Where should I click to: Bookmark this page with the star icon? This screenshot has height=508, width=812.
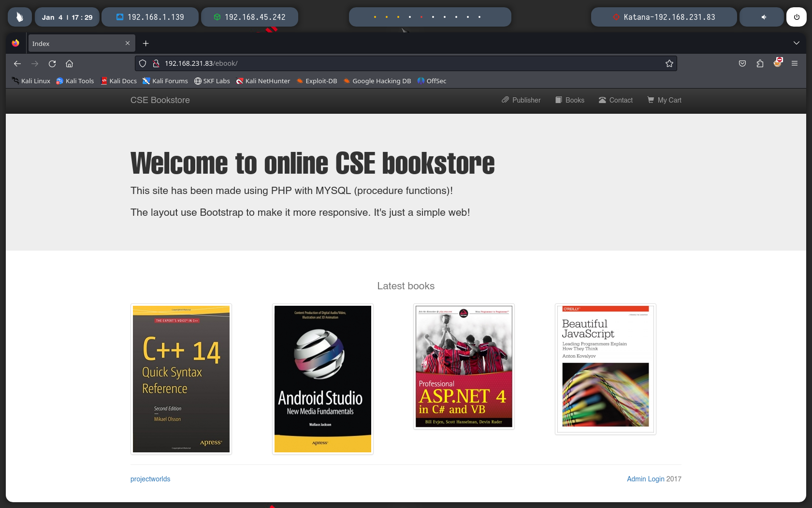(x=669, y=63)
